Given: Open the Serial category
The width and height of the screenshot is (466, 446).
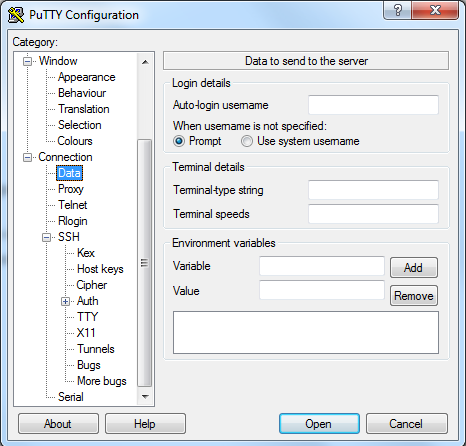Looking at the screenshot, I should pos(71,397).
